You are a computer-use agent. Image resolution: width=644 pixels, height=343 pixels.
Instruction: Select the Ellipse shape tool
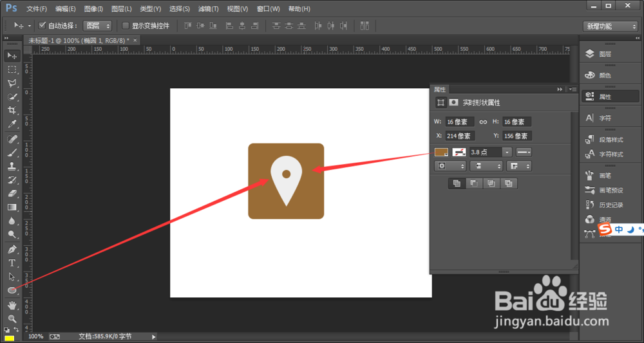click(12, 290)
